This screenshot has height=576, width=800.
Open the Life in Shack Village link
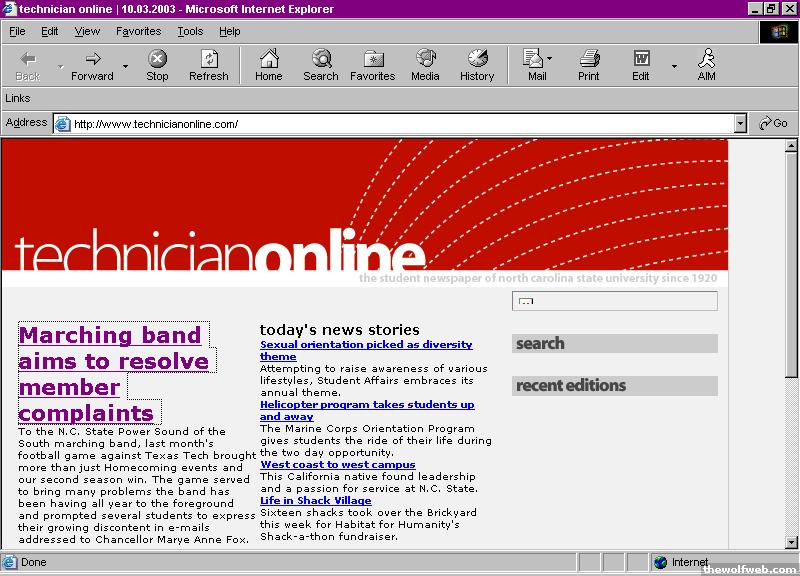pyautogui.click(x=315, y=501)
